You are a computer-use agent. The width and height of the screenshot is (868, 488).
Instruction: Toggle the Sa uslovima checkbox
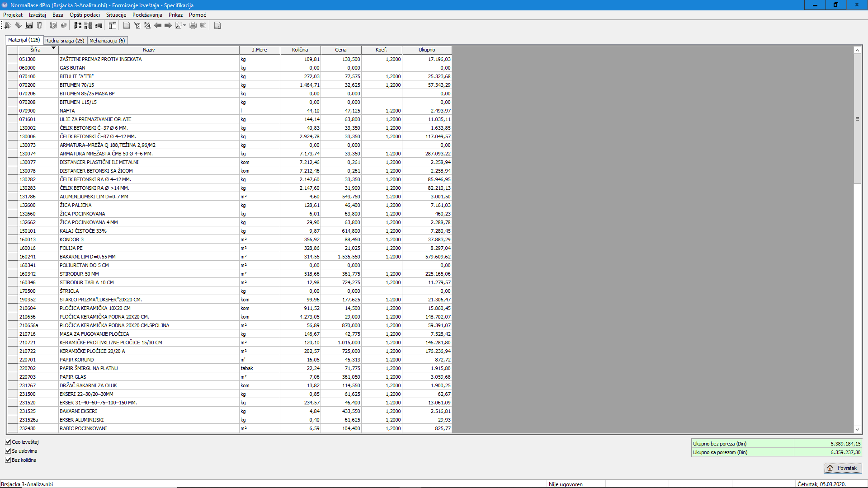[x=8, y=451]
